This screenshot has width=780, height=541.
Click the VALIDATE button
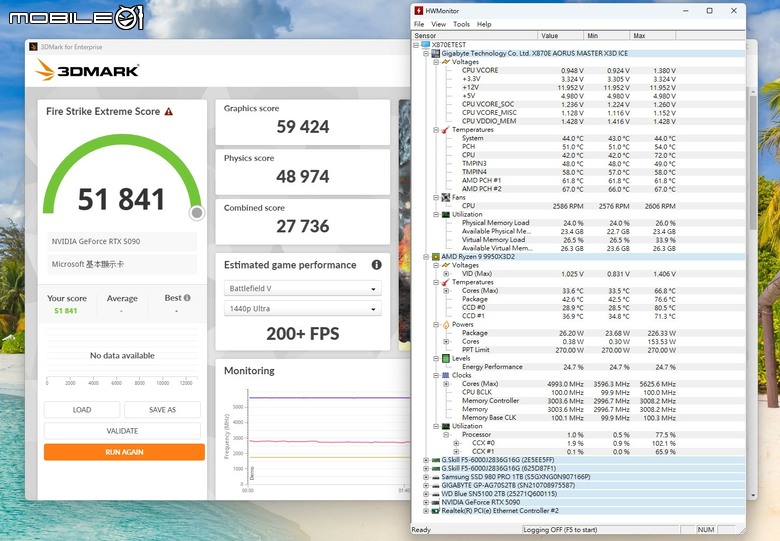point(122,431)
